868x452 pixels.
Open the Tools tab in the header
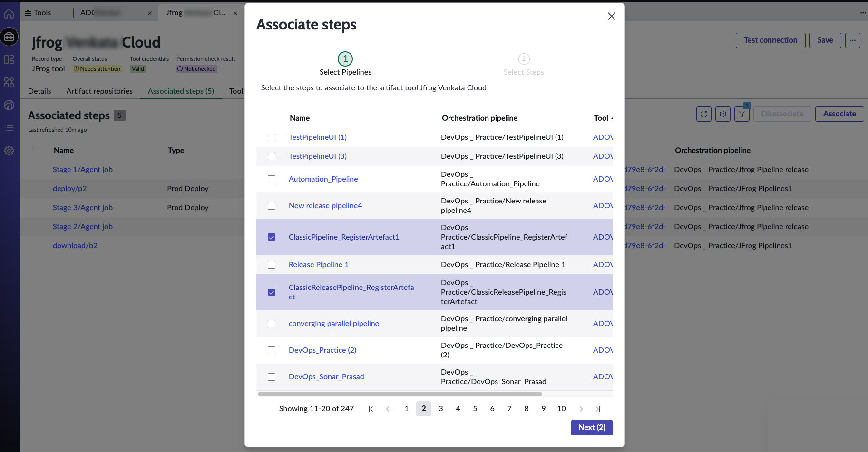[38, 13]
